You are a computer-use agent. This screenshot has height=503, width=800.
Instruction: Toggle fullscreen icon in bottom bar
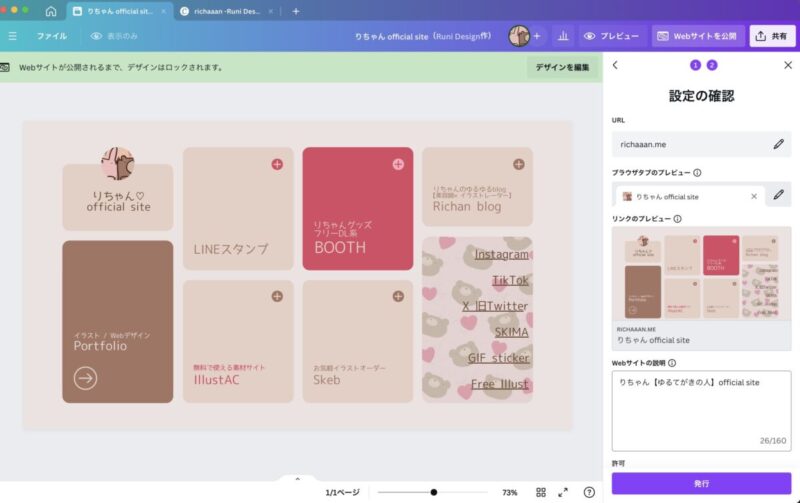click(563, 492)
